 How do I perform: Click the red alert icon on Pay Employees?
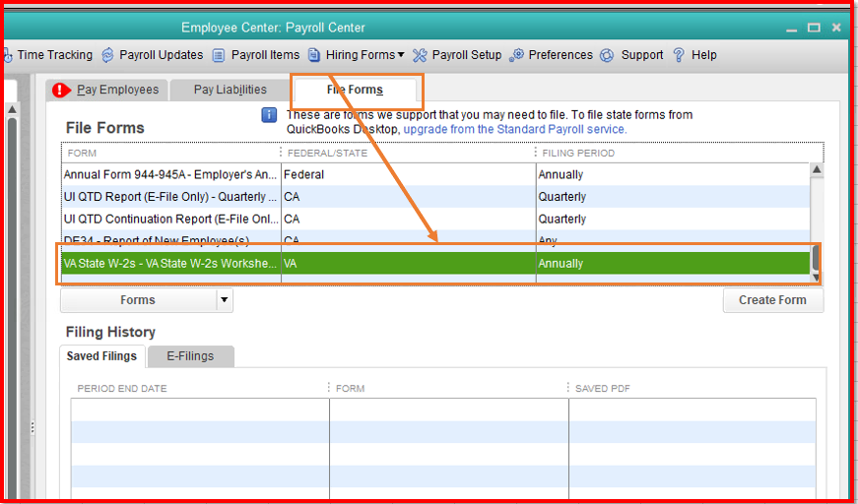tap(62, 91)
